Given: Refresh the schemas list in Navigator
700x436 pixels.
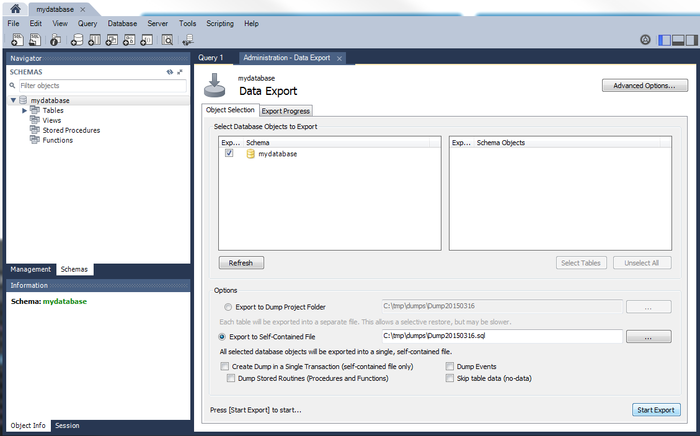Looking at the screenshot, I should (170, 72).
